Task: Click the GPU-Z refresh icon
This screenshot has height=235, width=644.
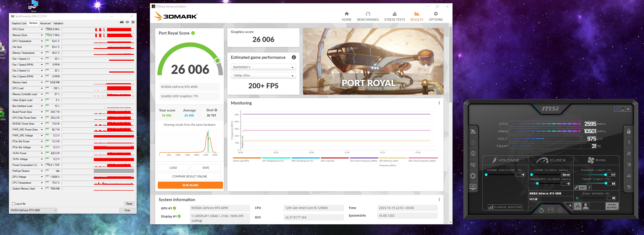Action: point(127,22)
